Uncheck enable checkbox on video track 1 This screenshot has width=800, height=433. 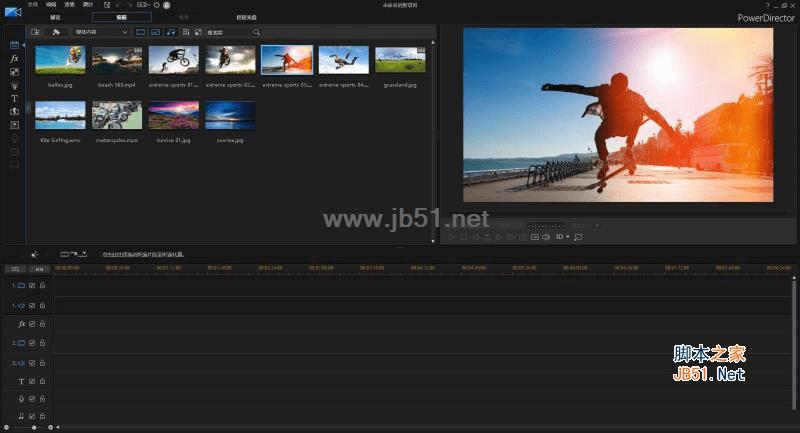[32, 286]
